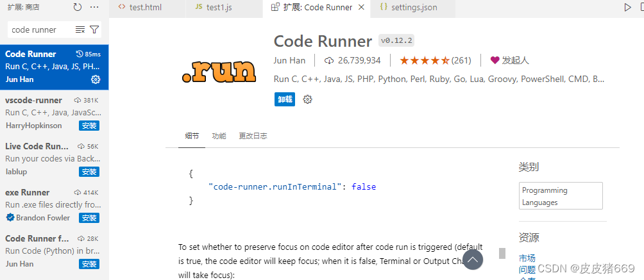Select vscode-runner extension in list
The image size is (644, 280).
[55, 113]
